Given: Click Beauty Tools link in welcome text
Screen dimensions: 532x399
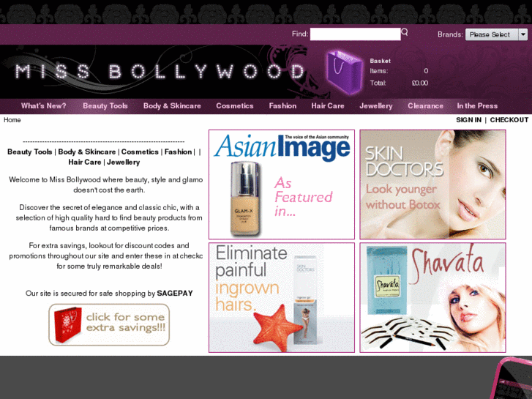Looking at the screenshot, I should click(x=30, y=152).
